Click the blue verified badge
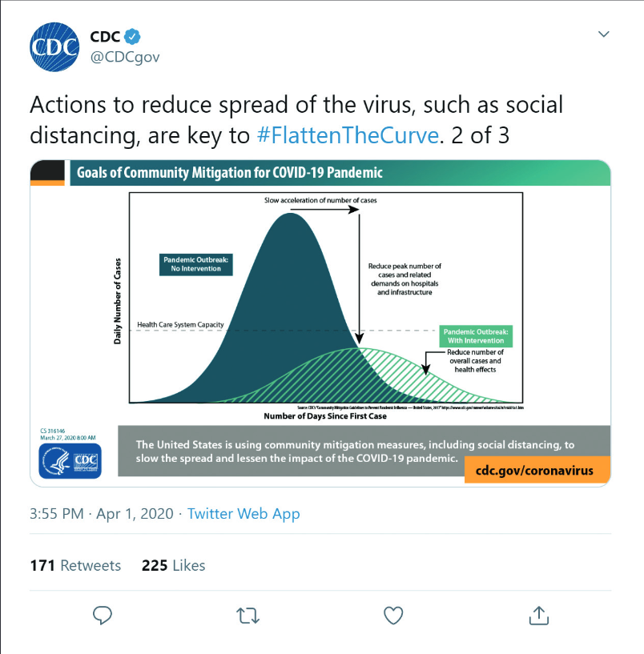The height and width of the screenshot is (654, 644). (133, 37)
